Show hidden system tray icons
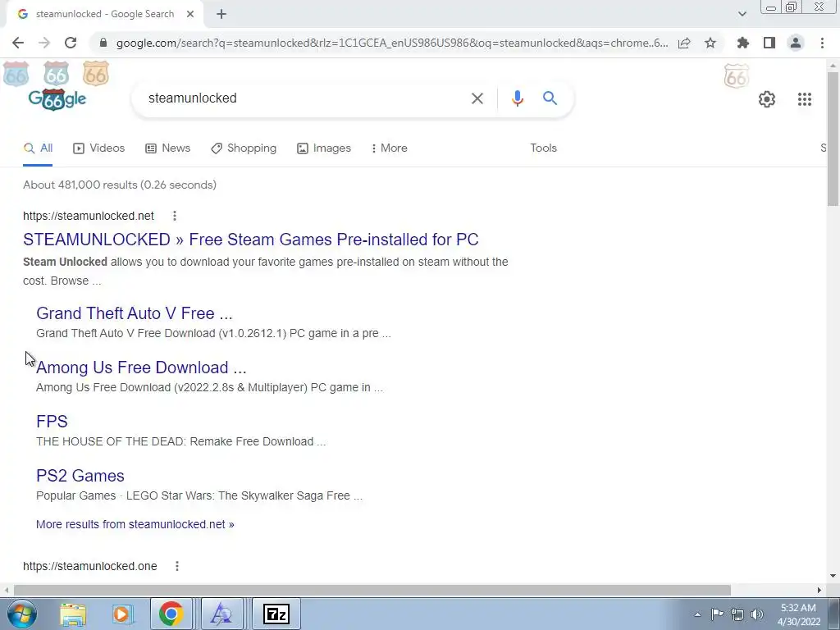This screenshot has width=840, height=630. coord(697,614)
